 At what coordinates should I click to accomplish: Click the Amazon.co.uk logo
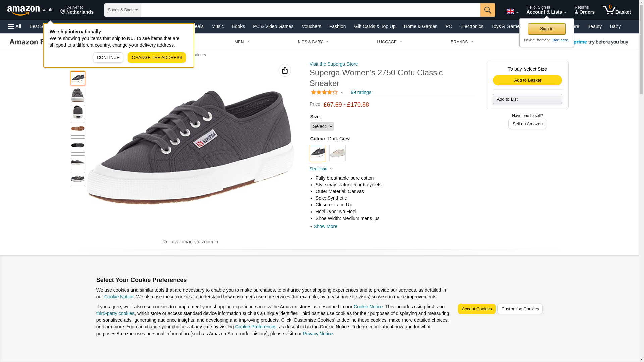[x=30, y=10]
